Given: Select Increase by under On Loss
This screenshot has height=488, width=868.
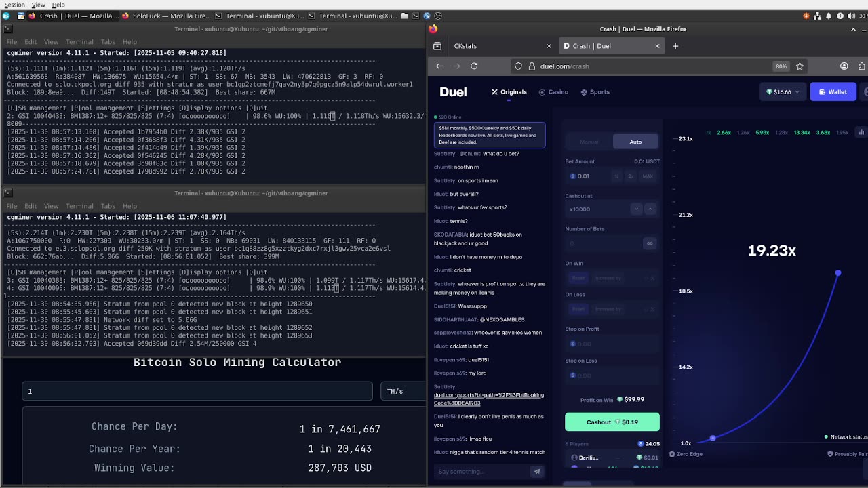Looking at the screenshot, I should point(608,309).
